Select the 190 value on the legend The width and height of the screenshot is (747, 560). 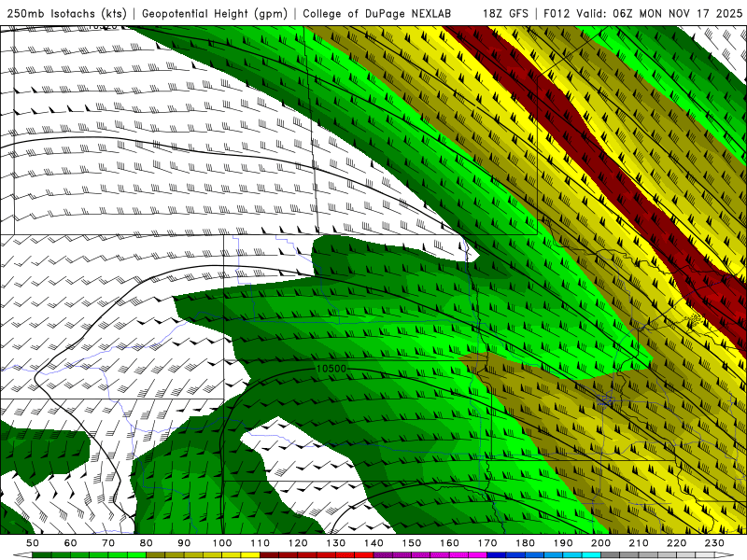(x=563, y=543)
